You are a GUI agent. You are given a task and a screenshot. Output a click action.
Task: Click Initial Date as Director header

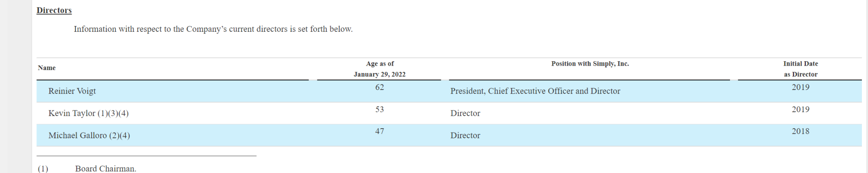800,69
